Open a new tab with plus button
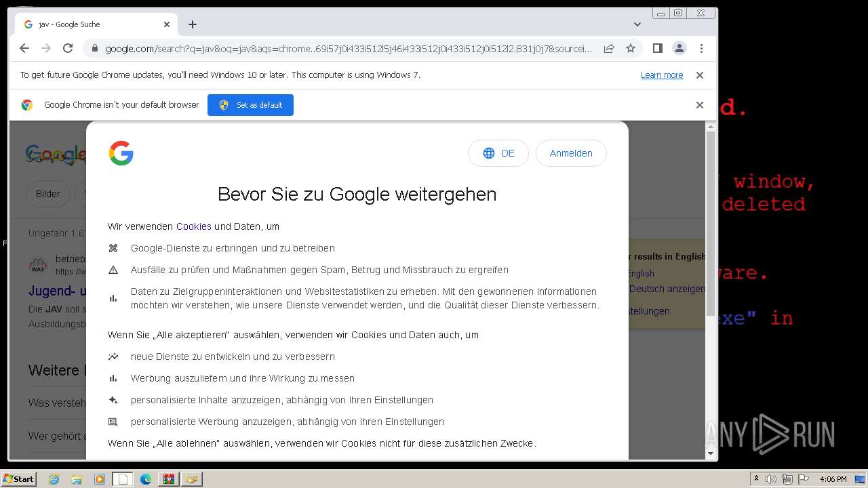Screen dimensions: 868x488 [193, 24]
